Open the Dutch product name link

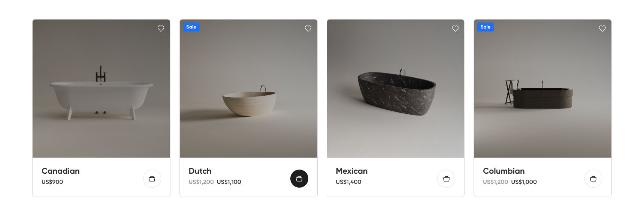coord(200,171)
